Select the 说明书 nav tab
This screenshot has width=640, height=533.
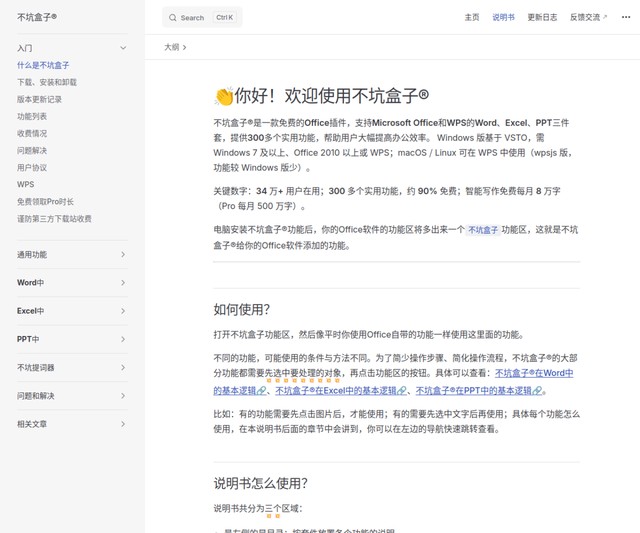pos(503,17)
